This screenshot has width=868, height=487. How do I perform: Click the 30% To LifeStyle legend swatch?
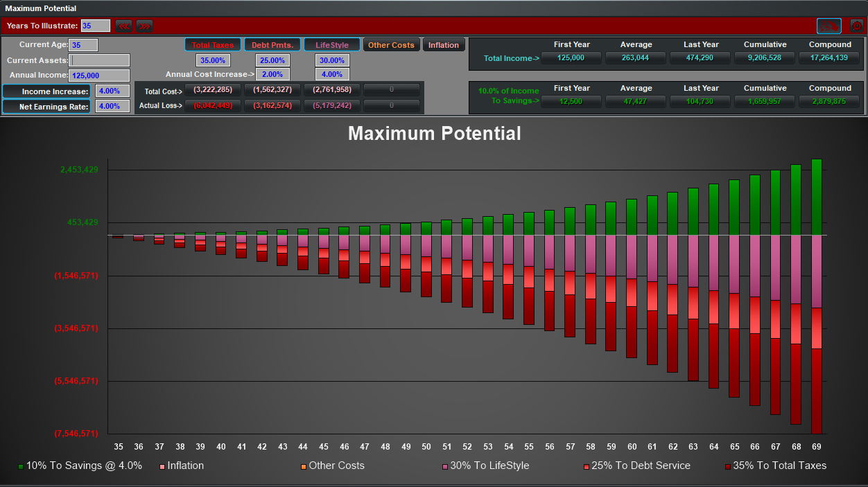click(x=445, y=467)
